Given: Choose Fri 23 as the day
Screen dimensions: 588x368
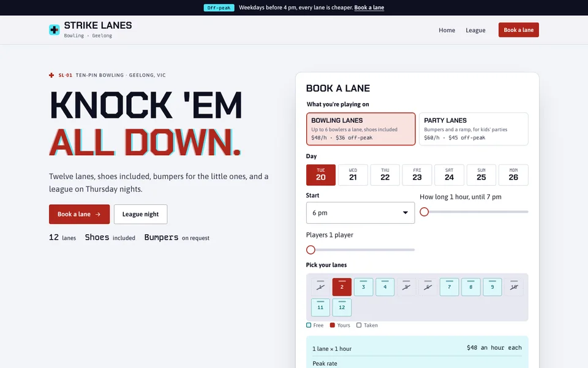Looking at the screenshot, I should coord(417,175).
